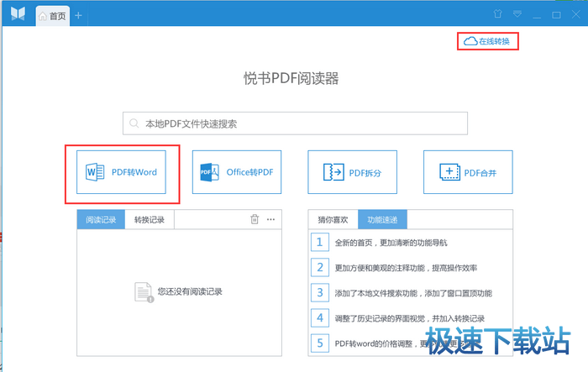Click feature item 1 全新的首页
Image resolution: width=588 pixels, height=372 pixels.
[391, 243]
